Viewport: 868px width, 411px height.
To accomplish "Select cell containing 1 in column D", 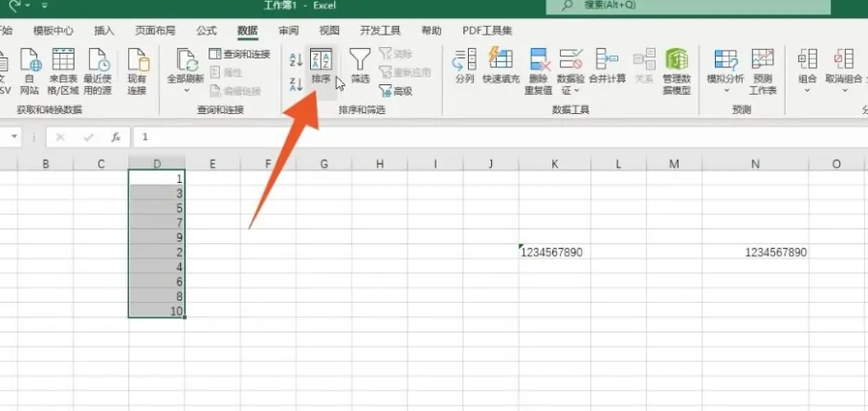I will [x=157, y=178].
